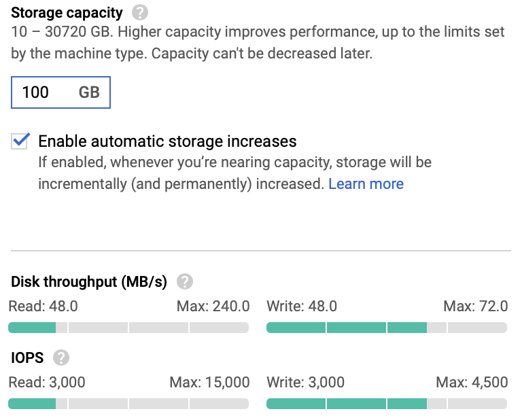The image size is (522, 420).
Task: Click the Storage capacity heading
Action: [x=67, y=12]
